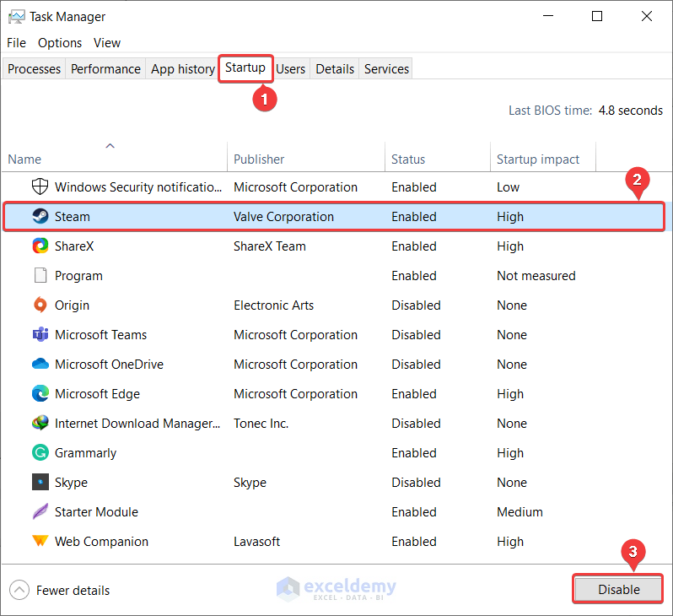Select the Grammarly icon

click(40, 453)
